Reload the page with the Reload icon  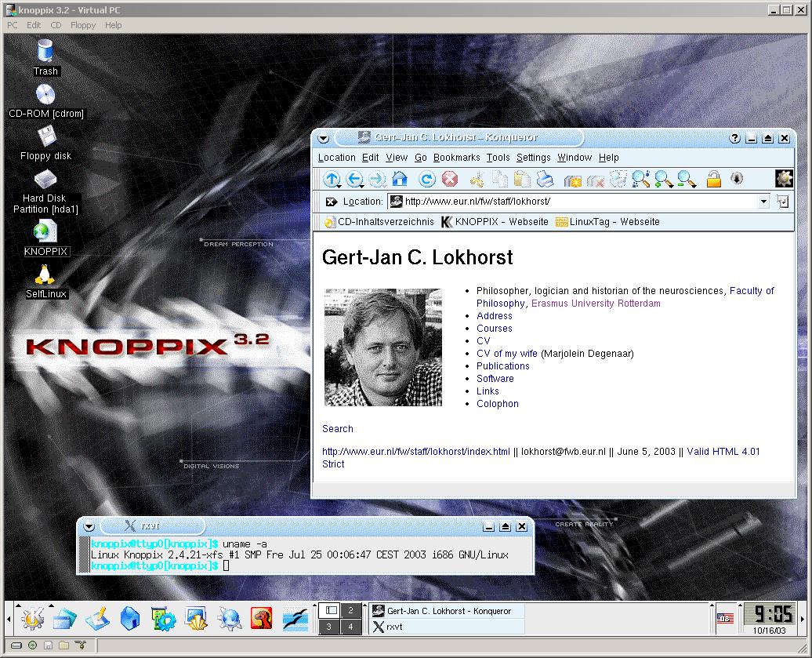pos(426,180)
